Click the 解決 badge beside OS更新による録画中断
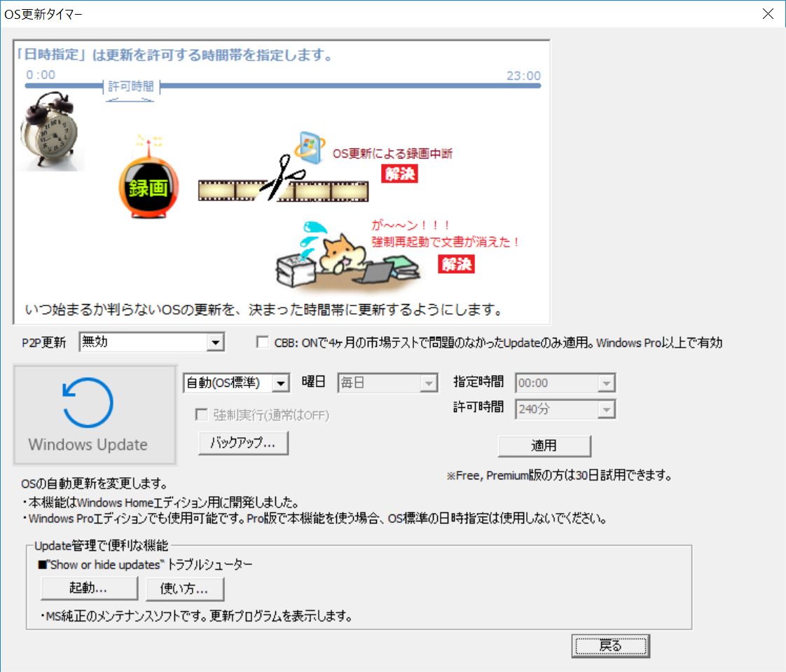 tap(399, 174)
